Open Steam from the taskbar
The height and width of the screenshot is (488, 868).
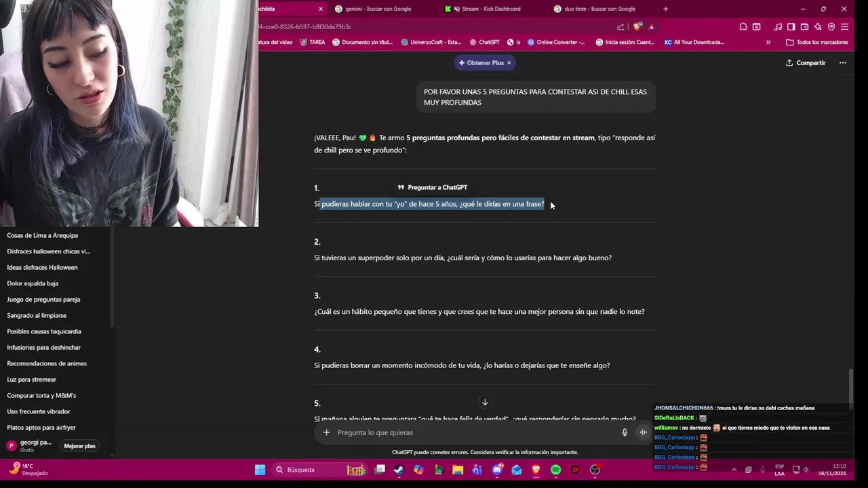399,470
